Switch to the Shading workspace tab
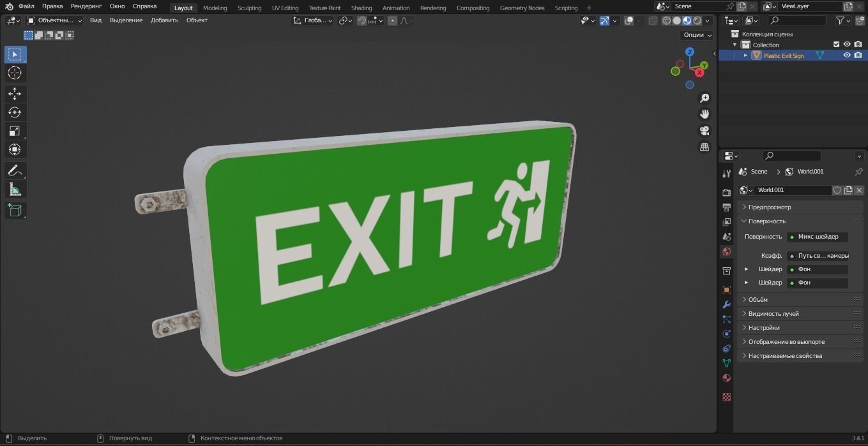The image size is (868, 446). pyautogui.click(x=362, y=8)
